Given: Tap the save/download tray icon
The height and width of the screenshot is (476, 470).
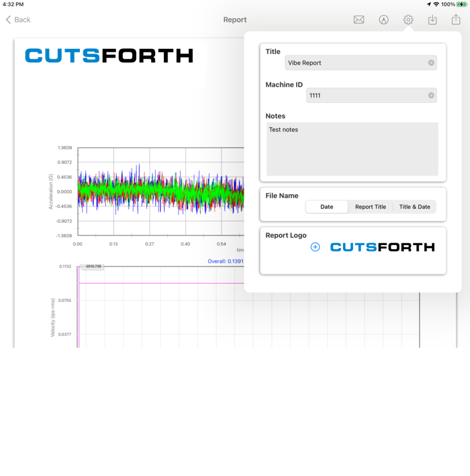Looking at the screenshot, I should 432,20.
